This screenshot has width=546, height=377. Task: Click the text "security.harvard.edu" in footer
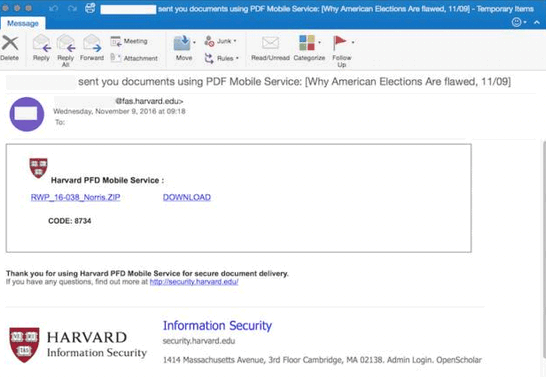pyautogui.click(x=199, y=341)
